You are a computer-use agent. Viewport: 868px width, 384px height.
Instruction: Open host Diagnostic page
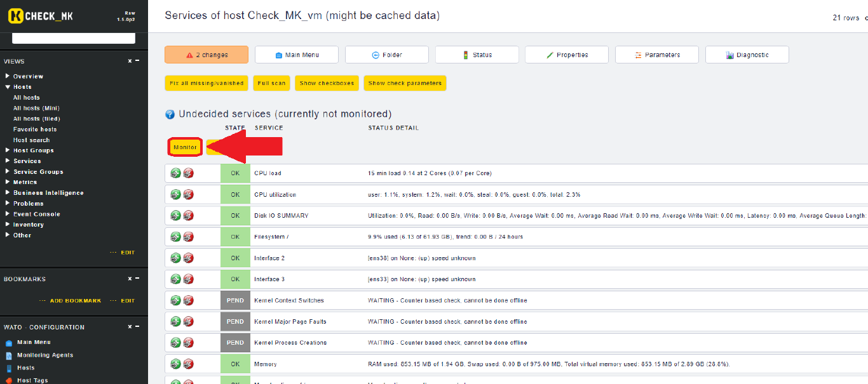747,55
